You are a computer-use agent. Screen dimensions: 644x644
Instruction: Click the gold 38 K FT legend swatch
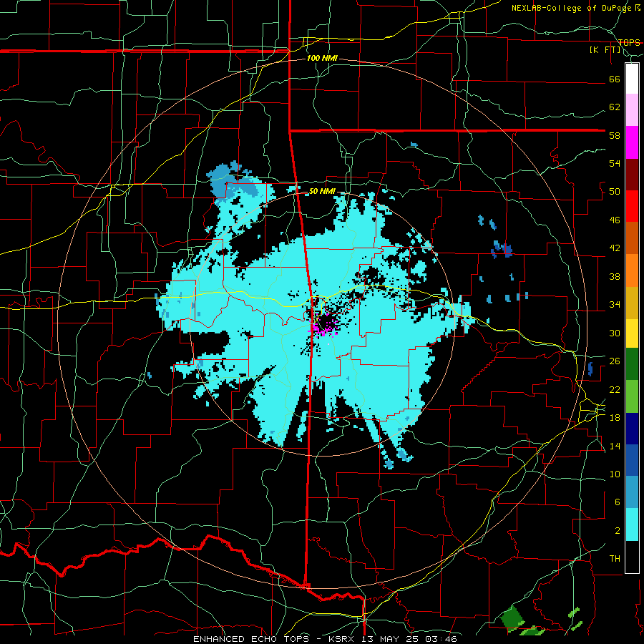[632, 302]
